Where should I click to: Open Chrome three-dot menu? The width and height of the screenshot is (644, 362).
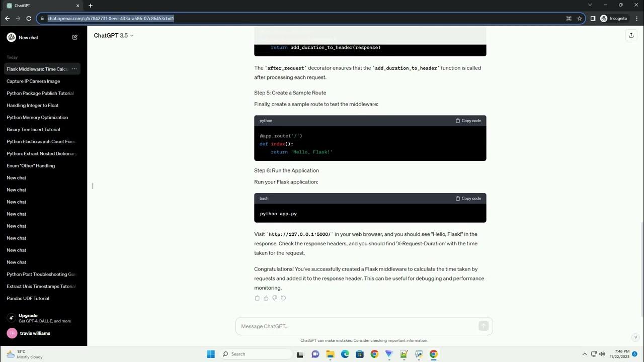point(636,19)
